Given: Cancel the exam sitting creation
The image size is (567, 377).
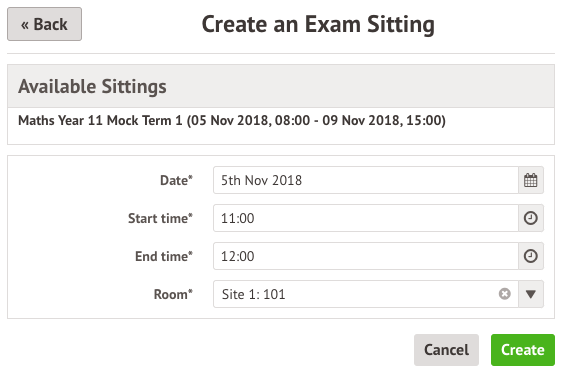Looking at the screenshot, I should pyautogui.click(x=446, y=350).
